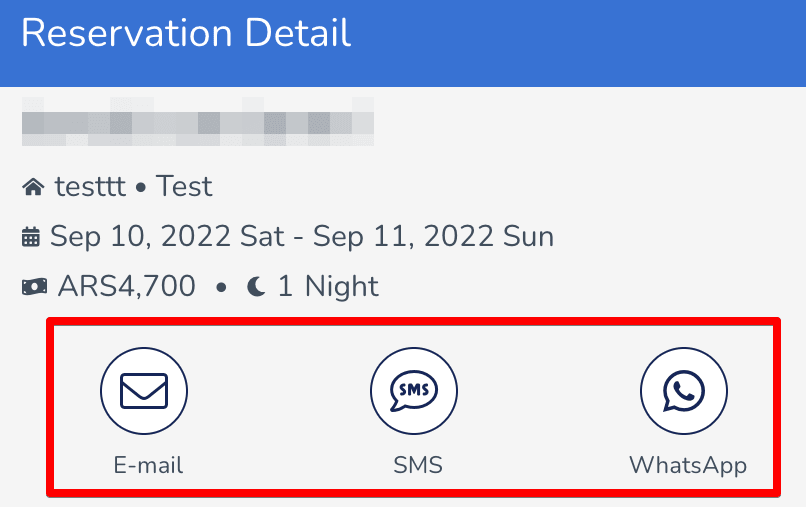Select check-in date Sep 10, 2022 Sat
The image size is (806, 508).
[x=167, y=237]
